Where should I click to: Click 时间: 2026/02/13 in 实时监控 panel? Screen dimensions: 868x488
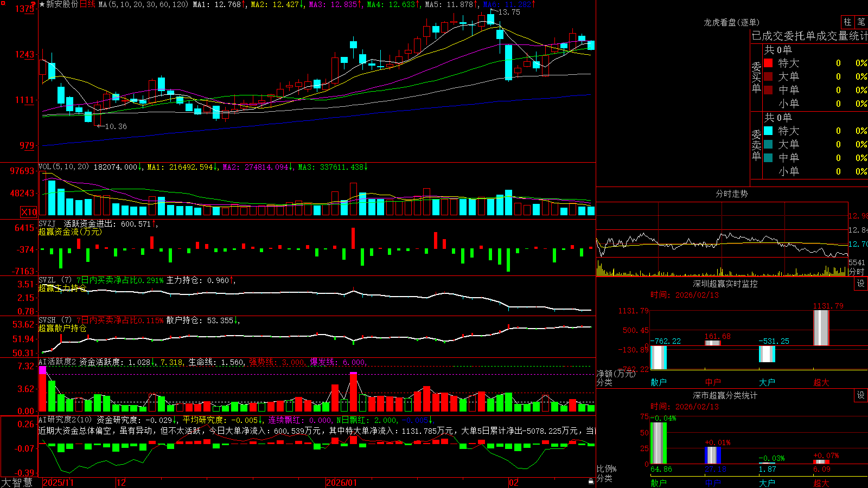685,295
